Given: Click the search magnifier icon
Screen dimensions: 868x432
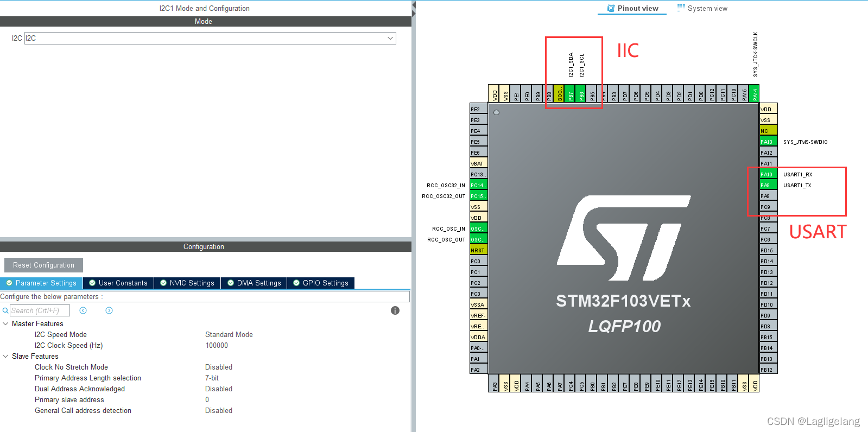Looking at the screenshot, I should (5, 310).
